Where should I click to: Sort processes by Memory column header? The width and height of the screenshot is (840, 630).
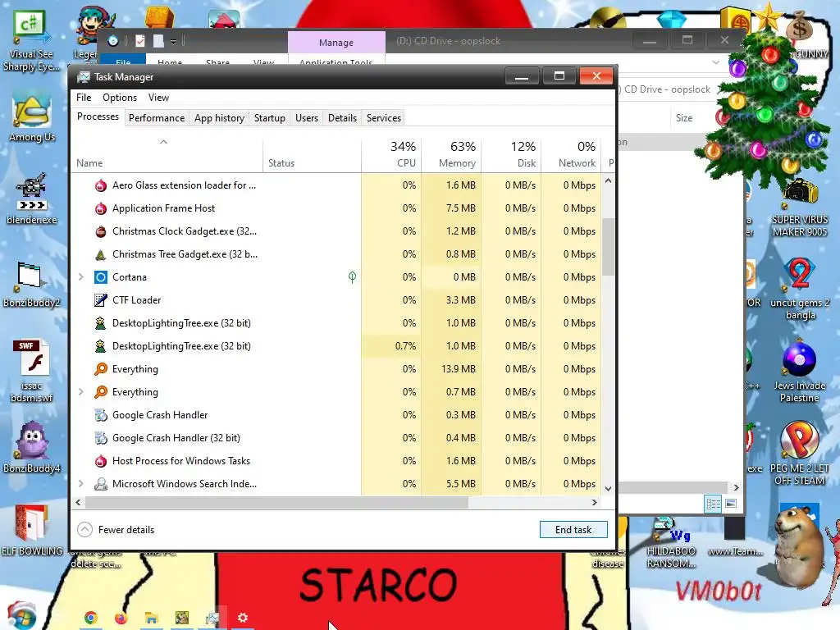[x=452, y=155]
